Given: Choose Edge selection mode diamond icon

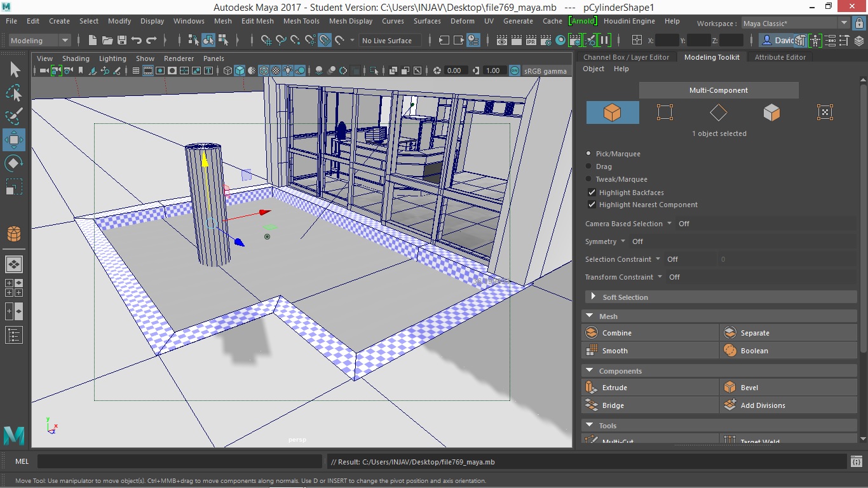Looking at the screenshot, I should (x=718, y=112).
